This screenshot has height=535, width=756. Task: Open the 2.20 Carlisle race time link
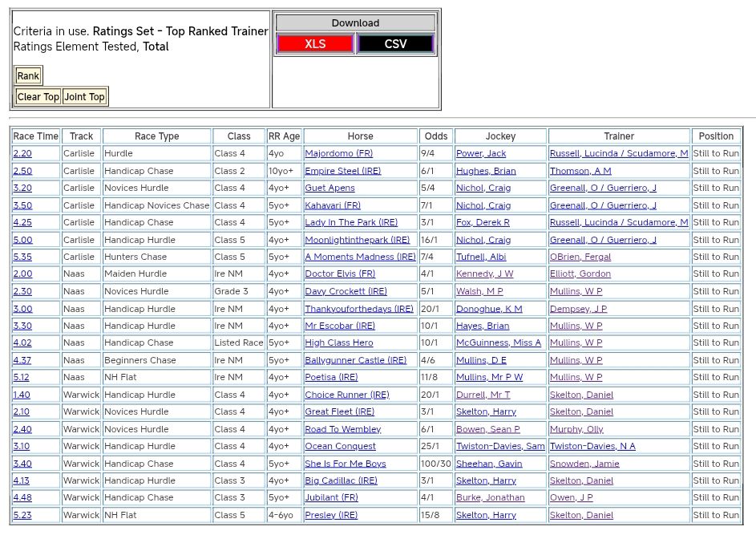click(x=22, y=153)
